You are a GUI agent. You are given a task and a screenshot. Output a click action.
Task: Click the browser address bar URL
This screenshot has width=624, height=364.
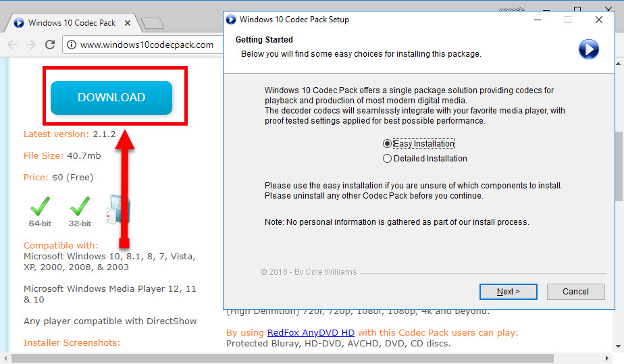pos(147,45)
